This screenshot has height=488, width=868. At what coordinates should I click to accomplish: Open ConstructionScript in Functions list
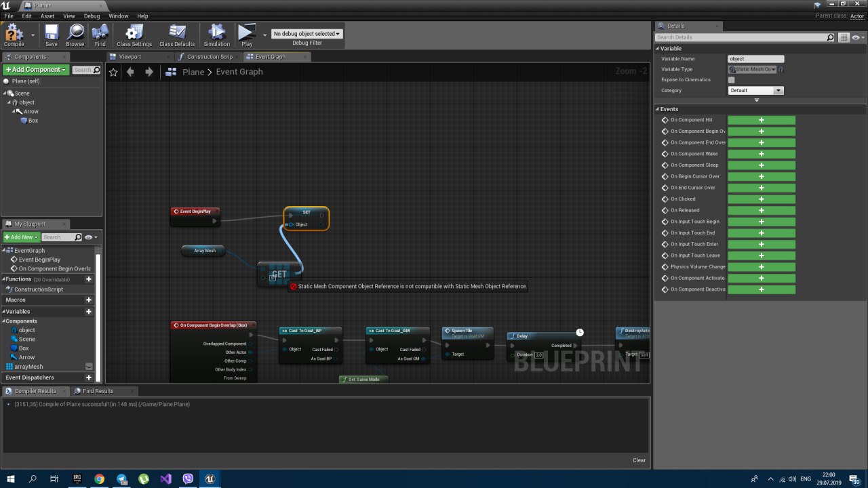(x=39, y=289)
